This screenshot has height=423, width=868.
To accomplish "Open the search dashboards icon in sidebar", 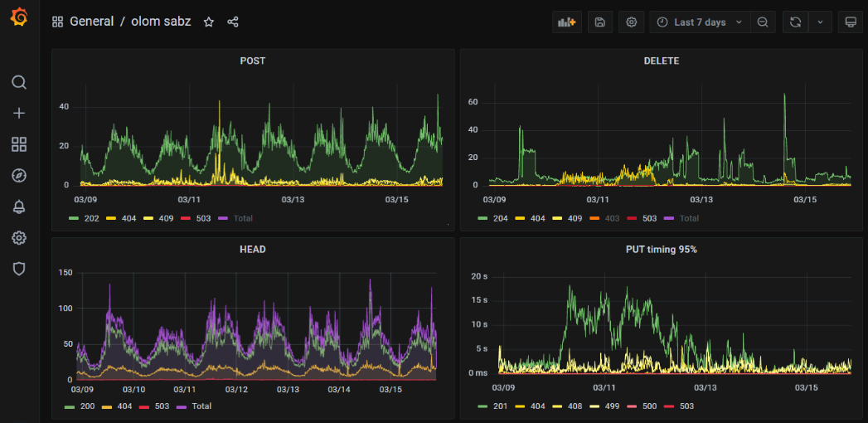I will tap(19, 82).
